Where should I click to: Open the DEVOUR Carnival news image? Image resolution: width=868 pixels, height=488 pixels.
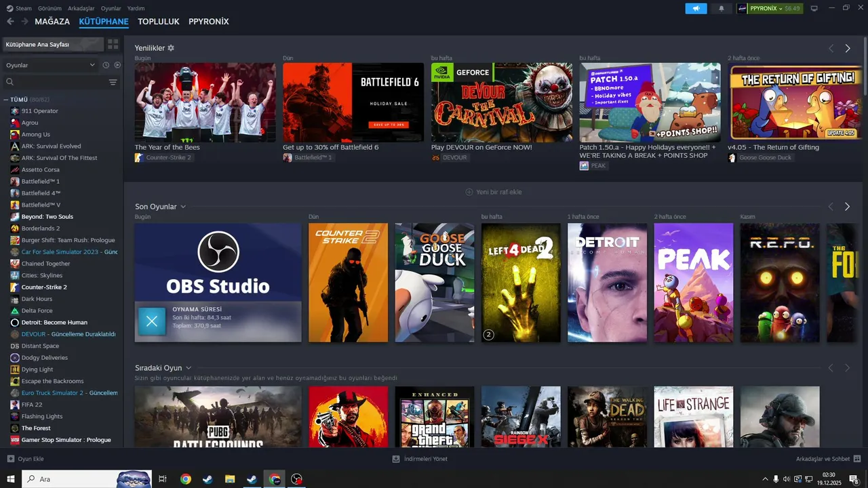502,102
